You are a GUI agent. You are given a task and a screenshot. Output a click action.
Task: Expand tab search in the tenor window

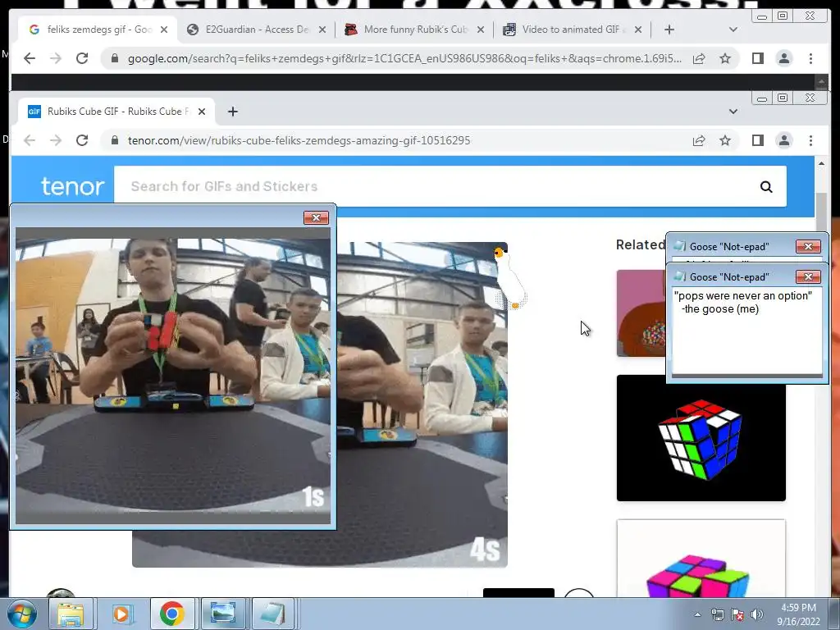click(x=733, y=112)
